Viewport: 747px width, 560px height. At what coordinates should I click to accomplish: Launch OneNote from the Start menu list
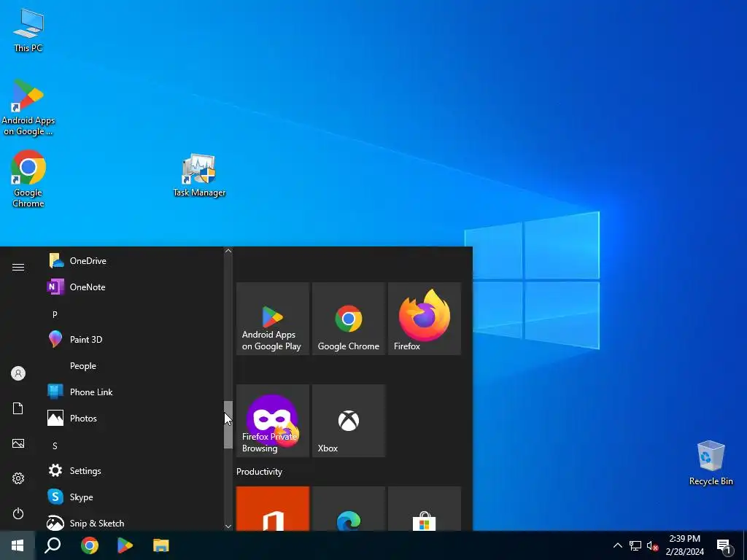133,287
